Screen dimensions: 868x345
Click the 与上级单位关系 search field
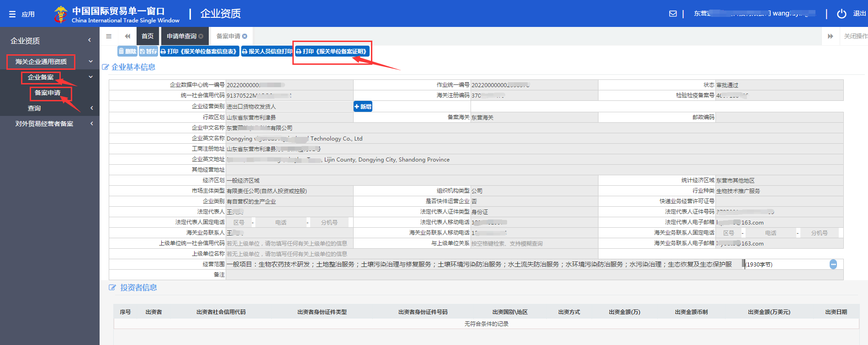pos(534,243)
